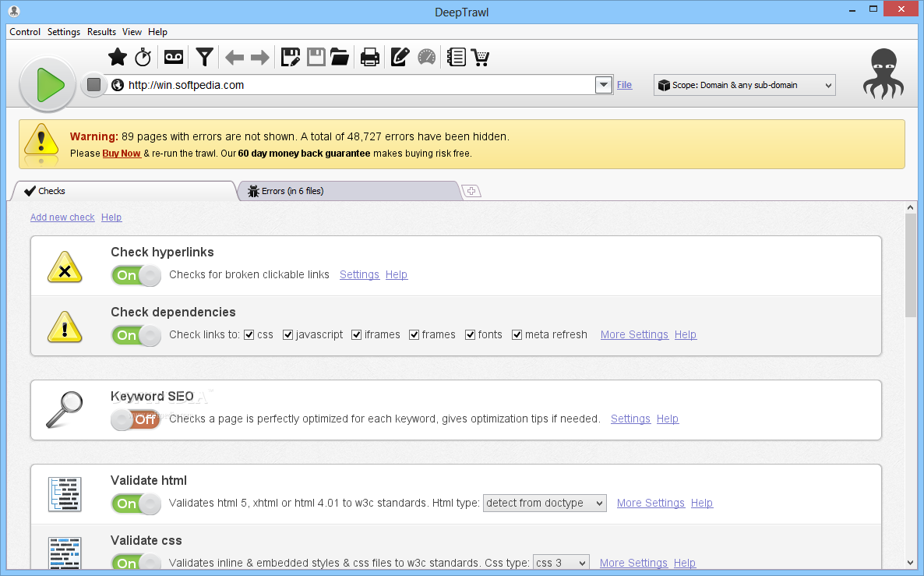Uncheck the css dependency checkbox
Screen dimensions: 924x576
click(249, 335)
